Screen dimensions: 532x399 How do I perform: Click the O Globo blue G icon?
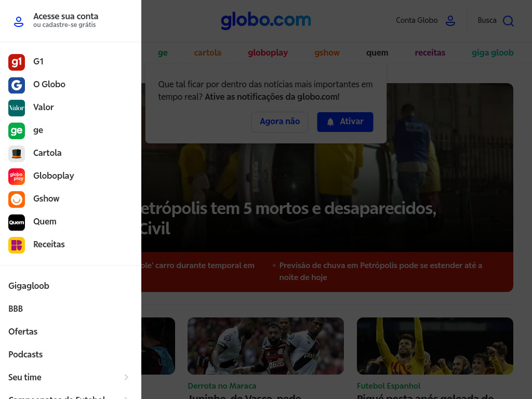(17, 85)
